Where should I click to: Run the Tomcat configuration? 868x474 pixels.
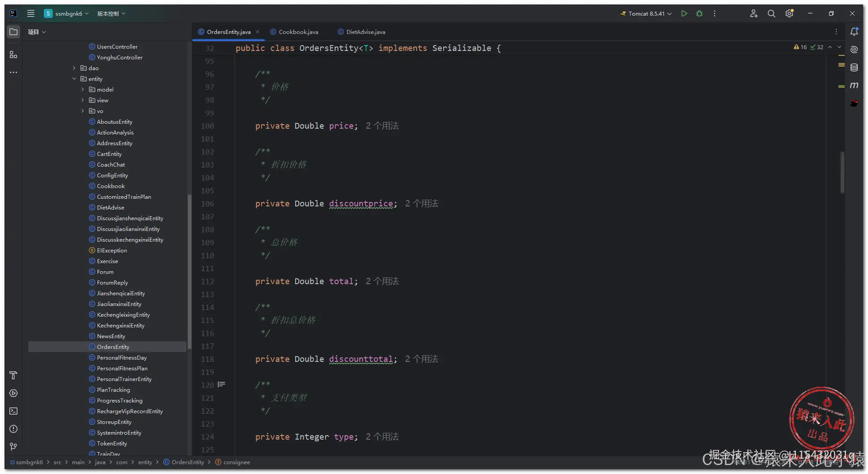[x=684, y=13]
